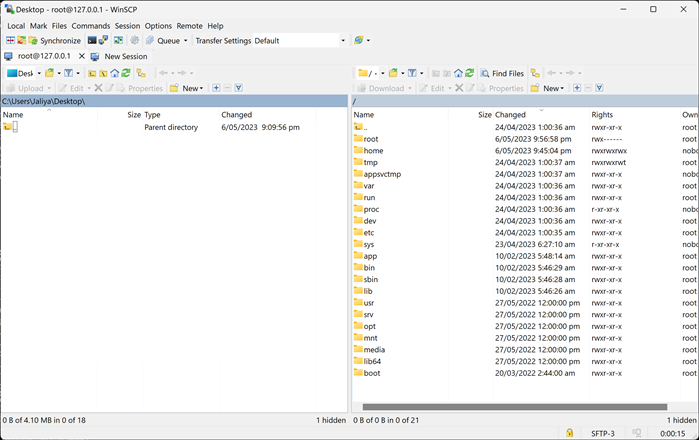Viewport: 699px width, 440px height.
Task: Click the Find Files button
Action: pyautogui.click(x=502, y=74)
